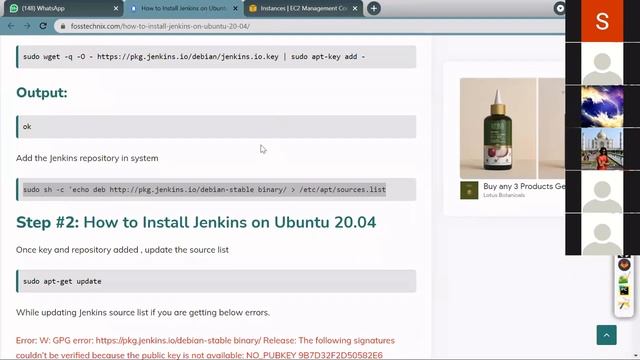Select the orange 'S' participant tile
Viewport: 640px width, 360px height.
[602, 21]
